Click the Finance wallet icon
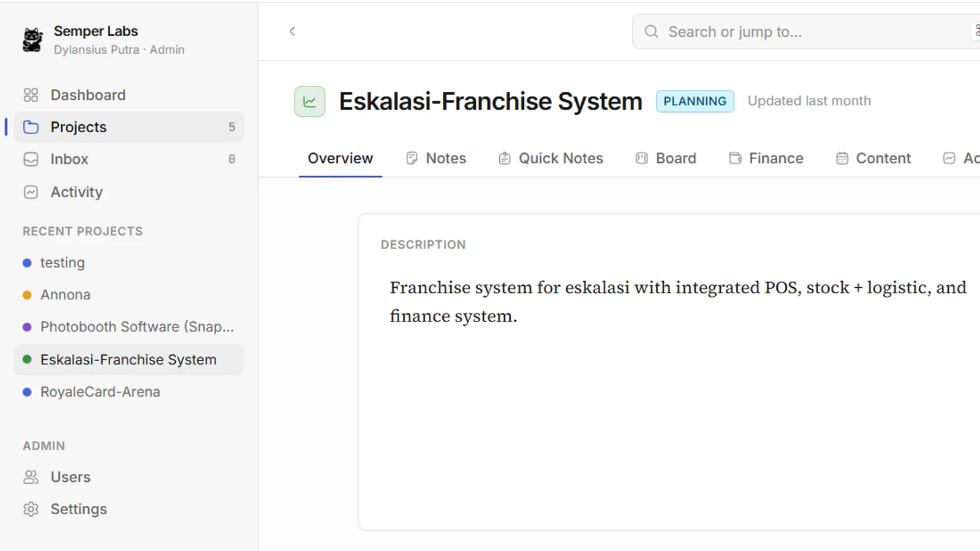Screen dimensions: 980x551 735,159
